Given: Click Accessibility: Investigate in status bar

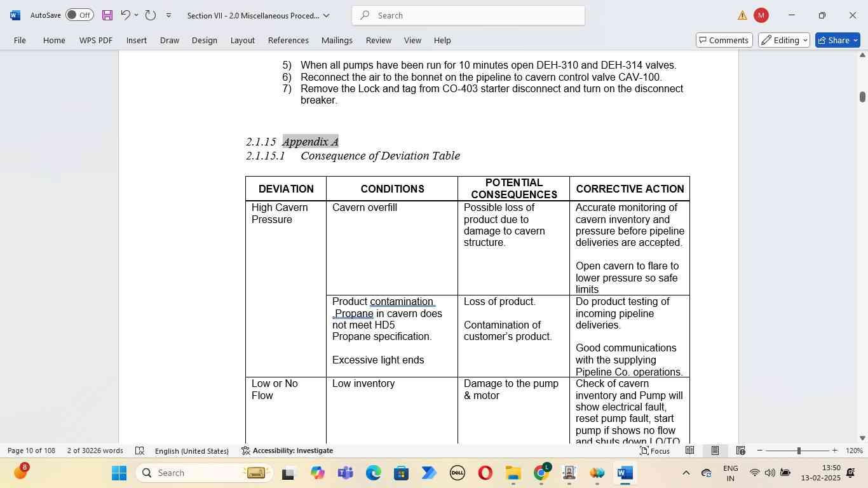Looking at the screenshot, I should tap(287, 451).
